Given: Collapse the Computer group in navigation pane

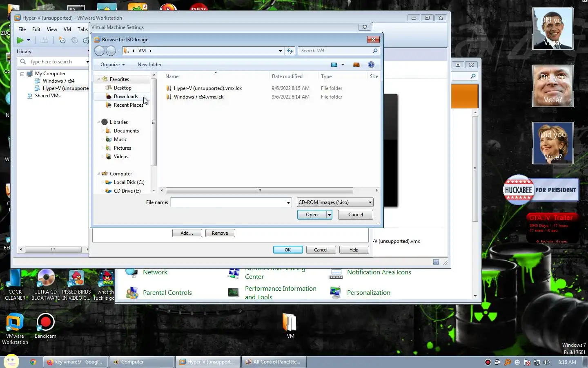Looking at the screenshot, I should coord(98,174).
